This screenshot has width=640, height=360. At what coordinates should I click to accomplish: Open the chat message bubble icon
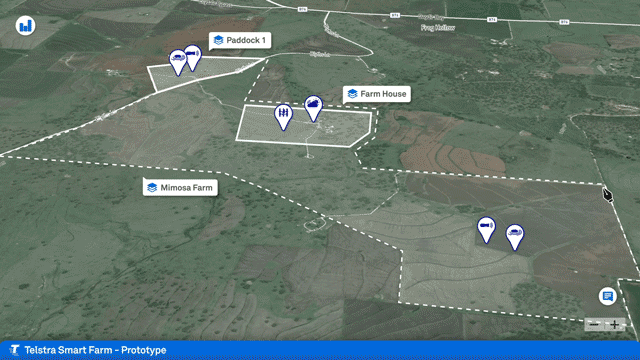click(608, 296)
